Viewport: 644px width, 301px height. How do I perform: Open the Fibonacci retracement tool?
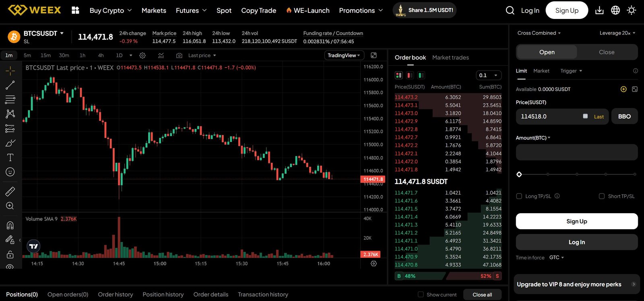[x=10, y=100]
